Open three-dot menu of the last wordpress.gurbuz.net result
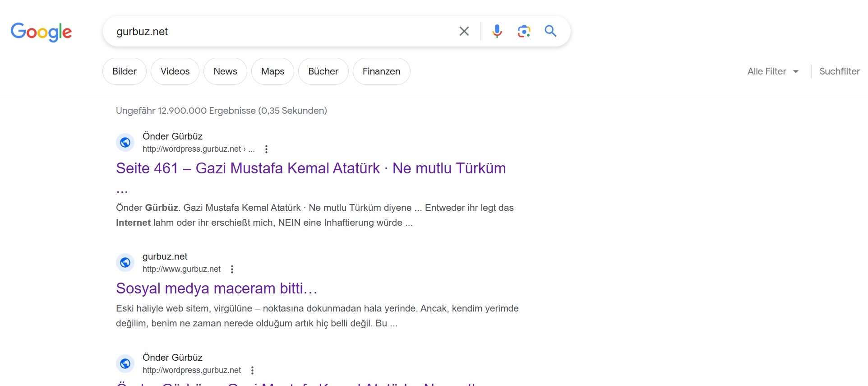 click(252, 370)
